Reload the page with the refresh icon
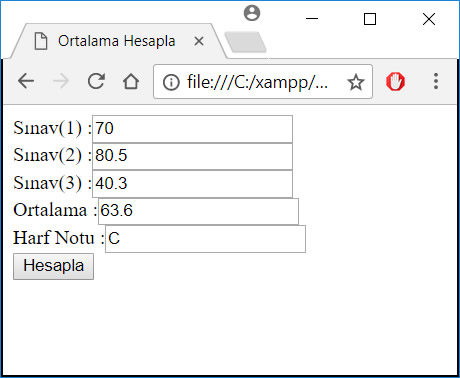This screenshot has height=378, width=460. pos(96,81)
